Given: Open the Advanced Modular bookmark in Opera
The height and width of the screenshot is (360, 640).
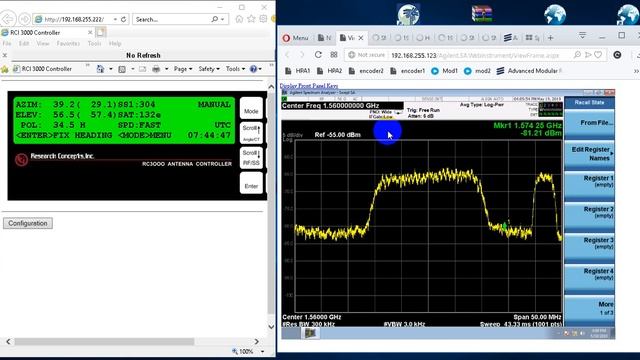Looking at the screenshot, I should [529, 71].
